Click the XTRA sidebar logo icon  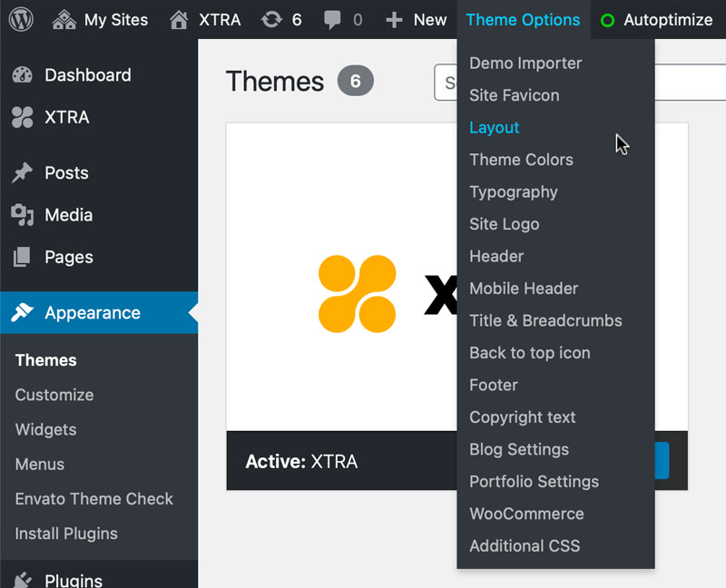[x=23, y=117]
